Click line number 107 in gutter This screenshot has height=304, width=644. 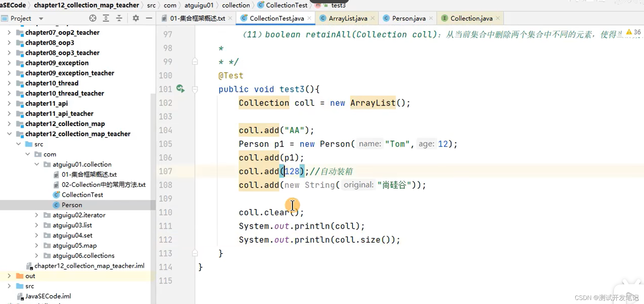click(x=165, y=171)
